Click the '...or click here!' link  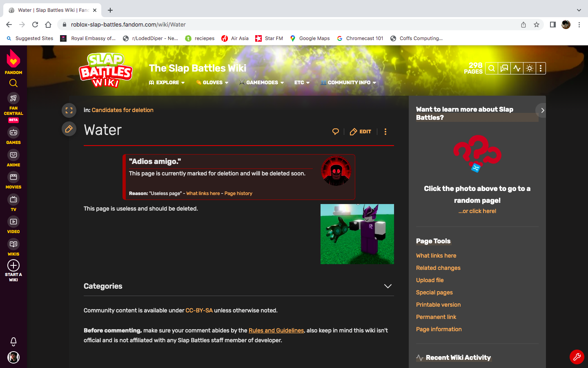point(477,211)
